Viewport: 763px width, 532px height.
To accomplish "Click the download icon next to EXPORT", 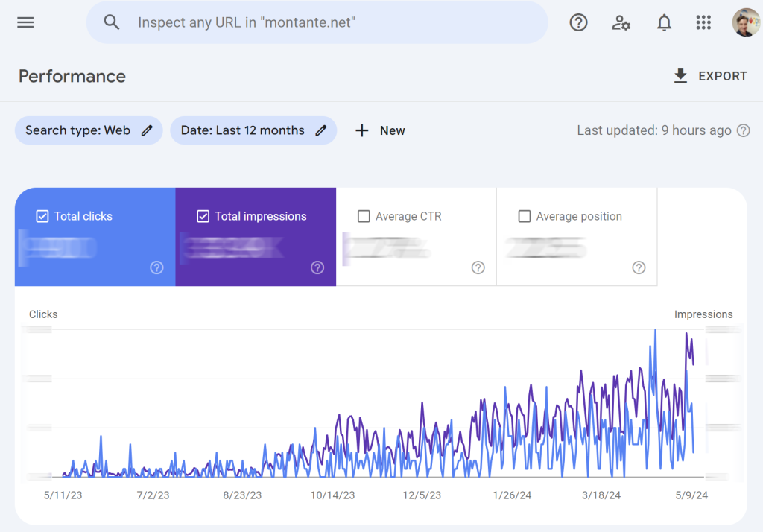I will click(680, 75).
